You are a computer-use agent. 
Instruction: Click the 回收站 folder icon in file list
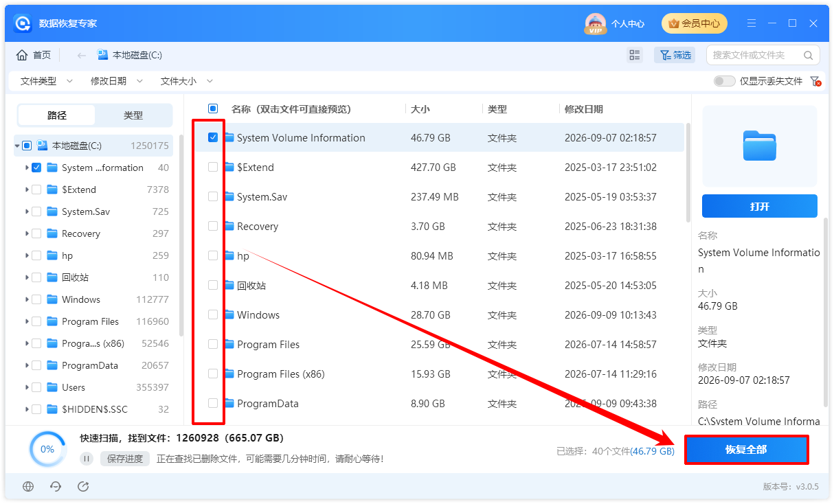pos(229,285)
